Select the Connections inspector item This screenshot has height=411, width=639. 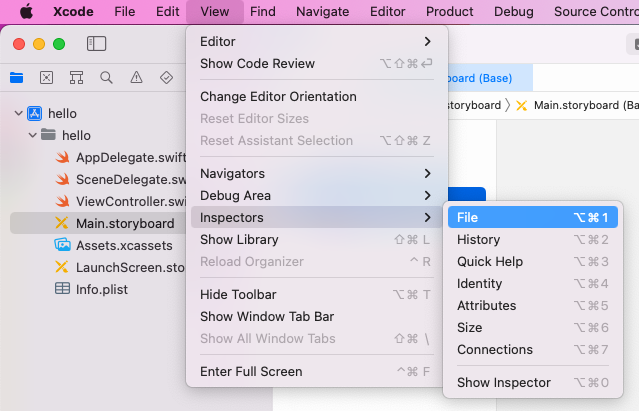coord(533,349)
